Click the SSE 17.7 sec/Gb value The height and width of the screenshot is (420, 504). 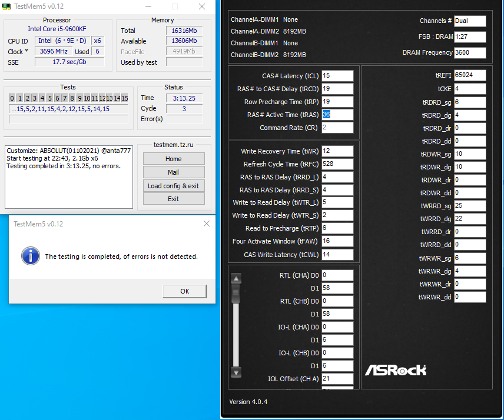point(69,62)
